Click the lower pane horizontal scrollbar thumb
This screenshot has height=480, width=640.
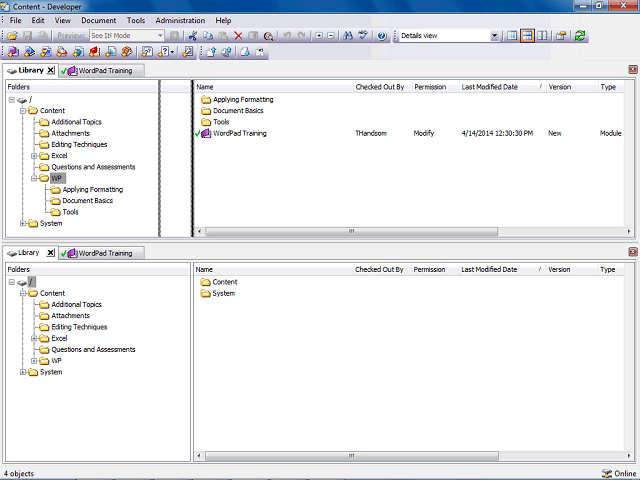tap(351, 456)
